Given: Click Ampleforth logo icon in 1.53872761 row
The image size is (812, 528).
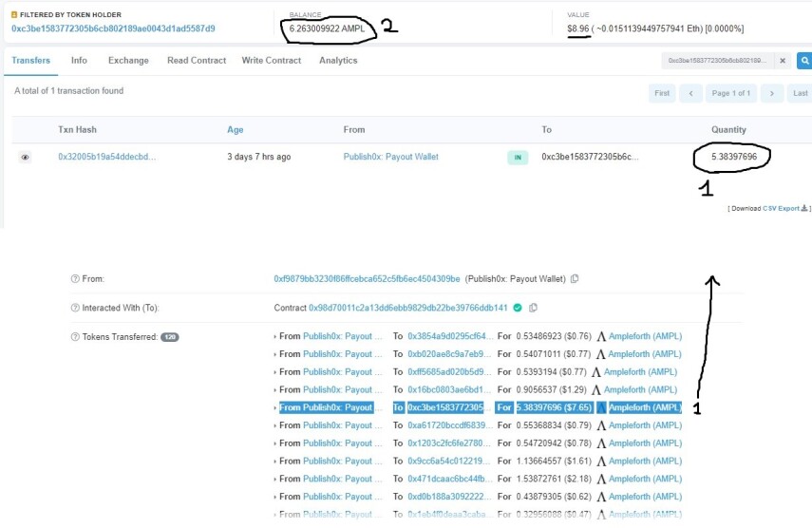Looking at the screenshot, I should pos(601,479).
